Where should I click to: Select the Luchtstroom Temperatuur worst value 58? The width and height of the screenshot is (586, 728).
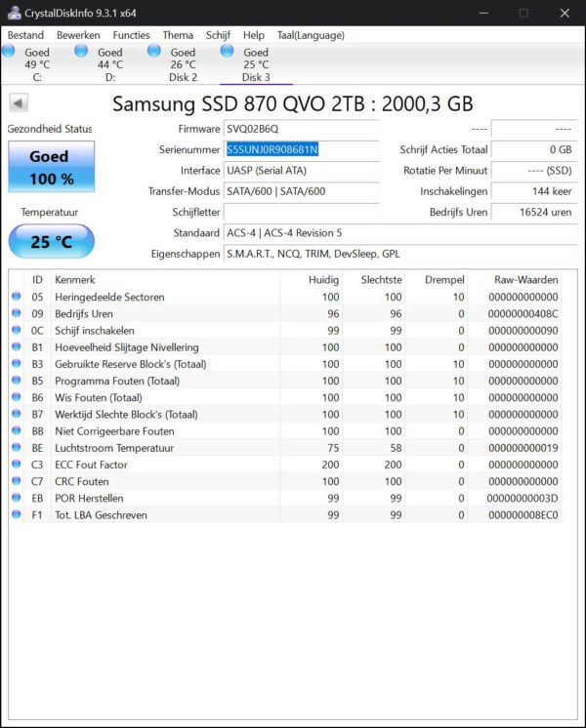pyautogui.click(x=396, y=448)
